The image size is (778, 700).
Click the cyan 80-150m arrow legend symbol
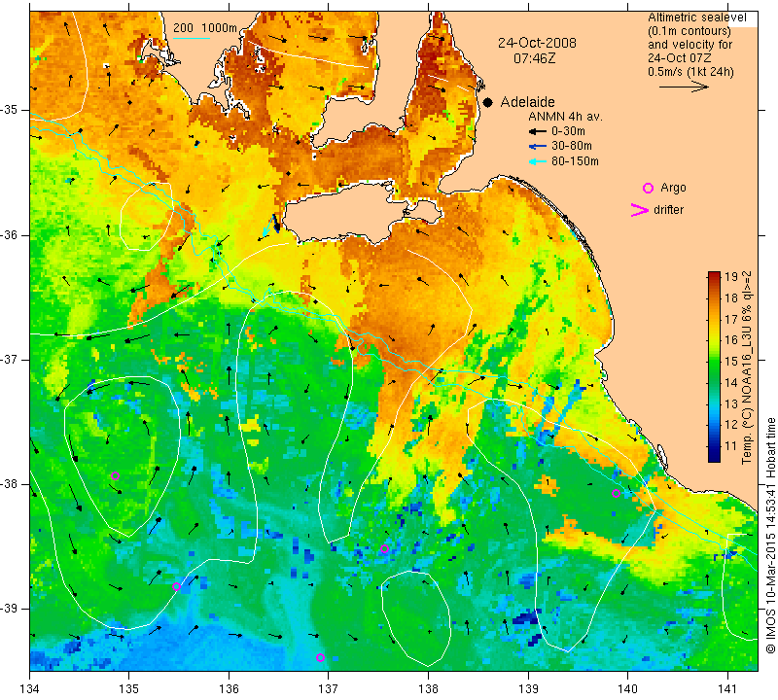pyautogui.click(x=538, y=161)
